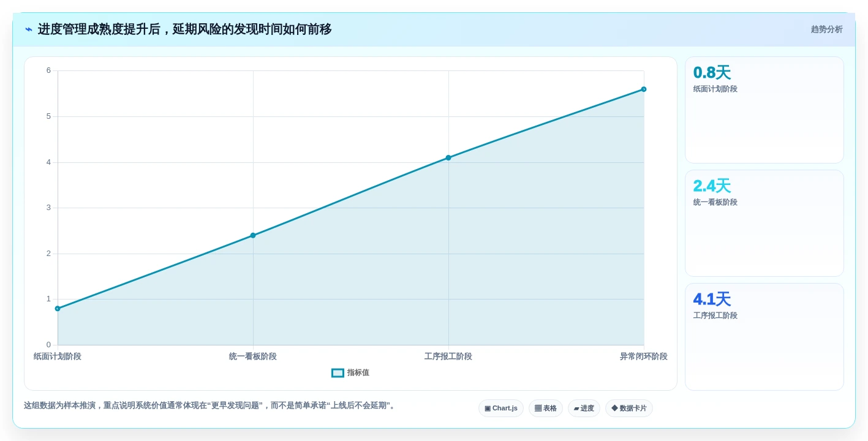Click the y-axis tick label 0

click(x=48, y=345)
